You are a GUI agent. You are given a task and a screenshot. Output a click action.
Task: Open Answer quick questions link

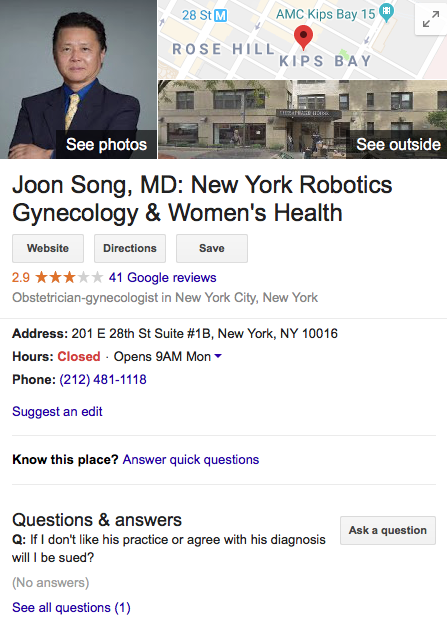(x=191, y=460)
